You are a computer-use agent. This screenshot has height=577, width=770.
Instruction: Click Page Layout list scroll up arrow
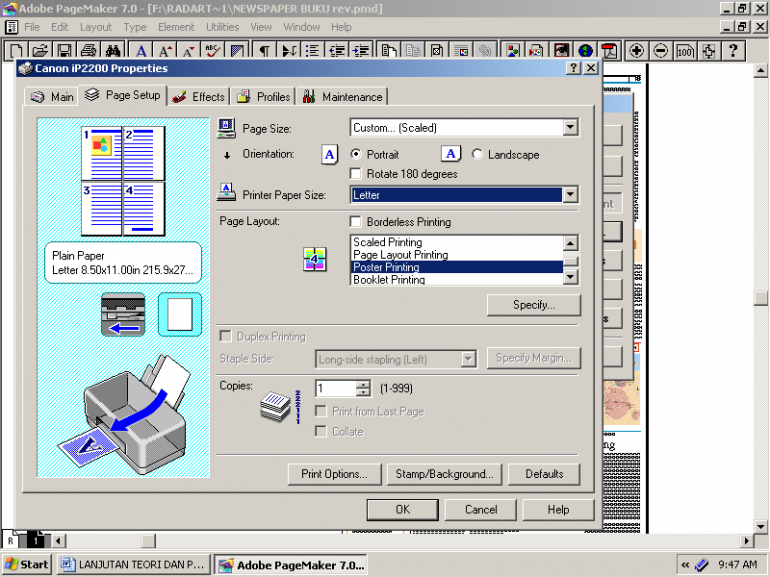point(570,243)
